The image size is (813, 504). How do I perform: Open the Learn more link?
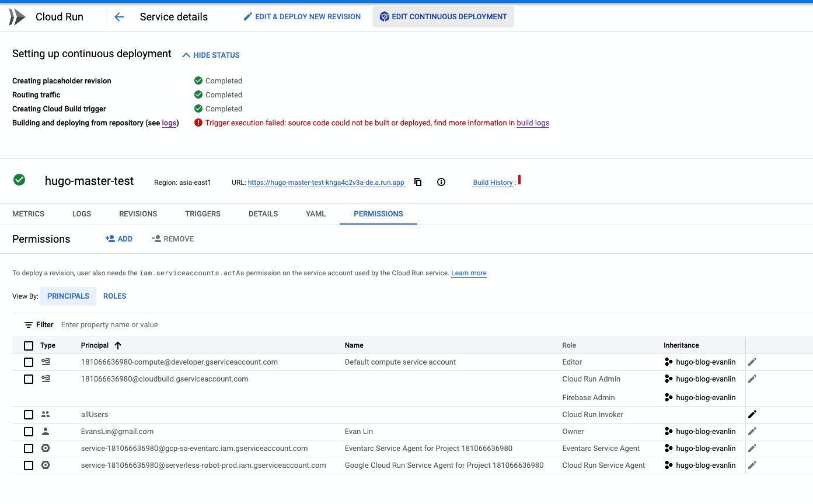tap(469, 273)
